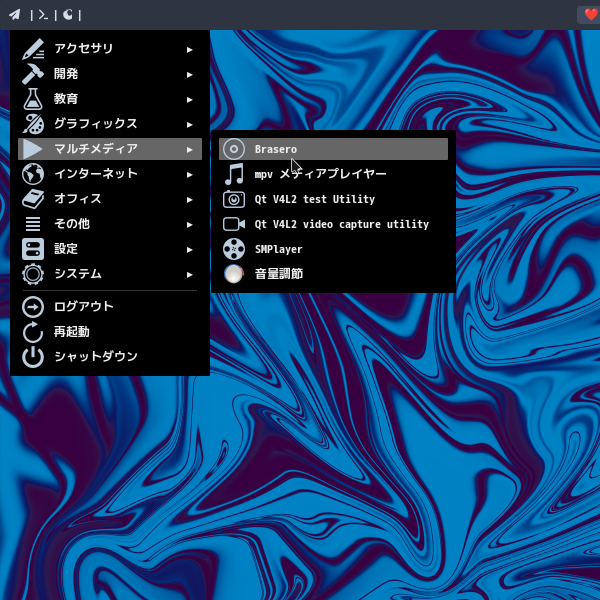This screenshot has width=600, height=600.
Task: Expand the アクセサリ submenu arrow
Action: coord(189,49)
